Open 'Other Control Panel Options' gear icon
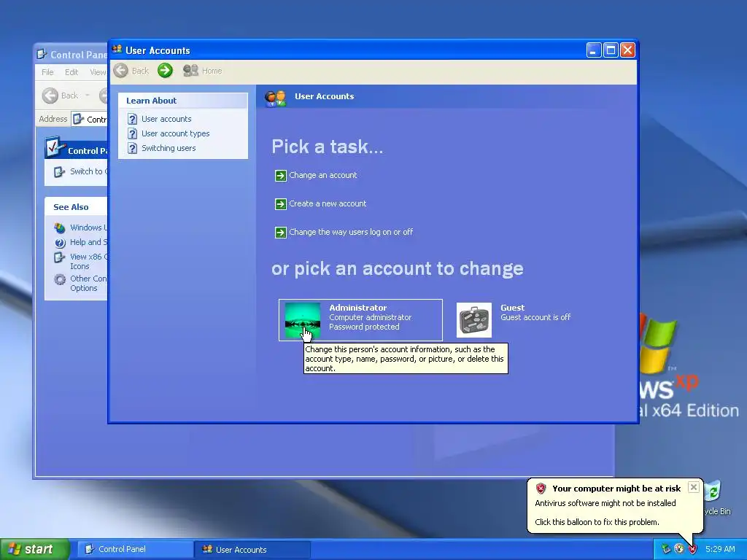This screenshot has width=747, height=560. [x=60, y=279]
